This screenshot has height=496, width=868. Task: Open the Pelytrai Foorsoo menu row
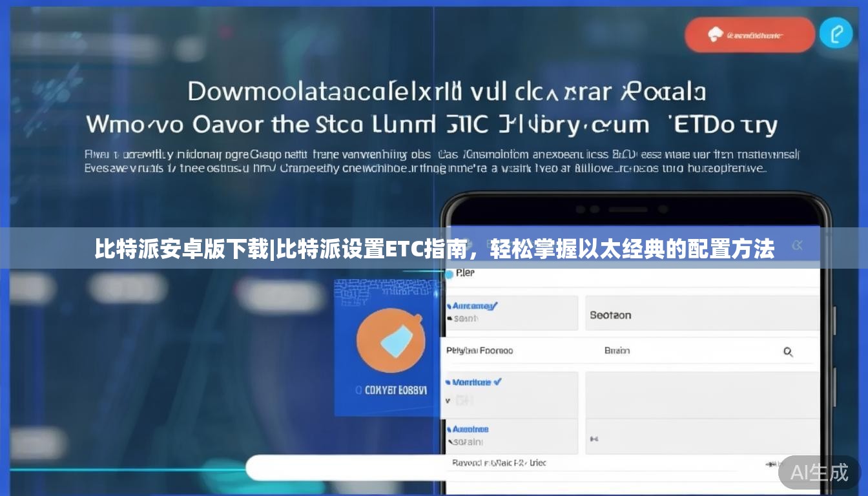coord(480,350)
